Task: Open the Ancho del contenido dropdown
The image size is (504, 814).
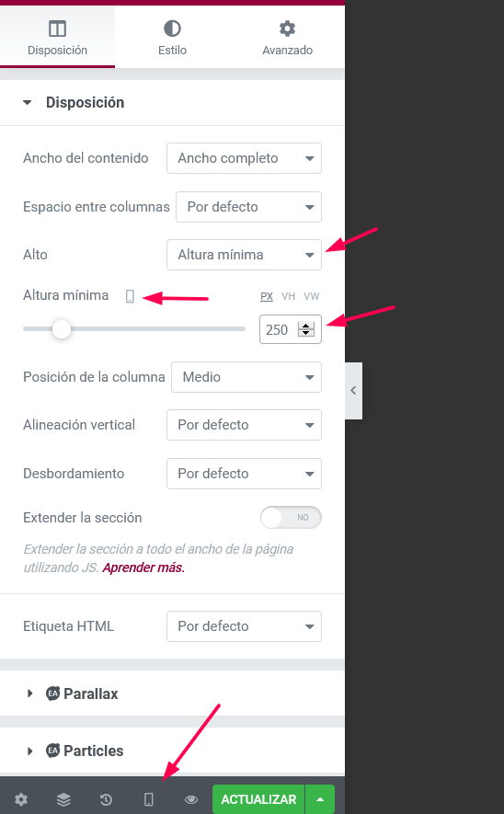Action: (244, 158)
